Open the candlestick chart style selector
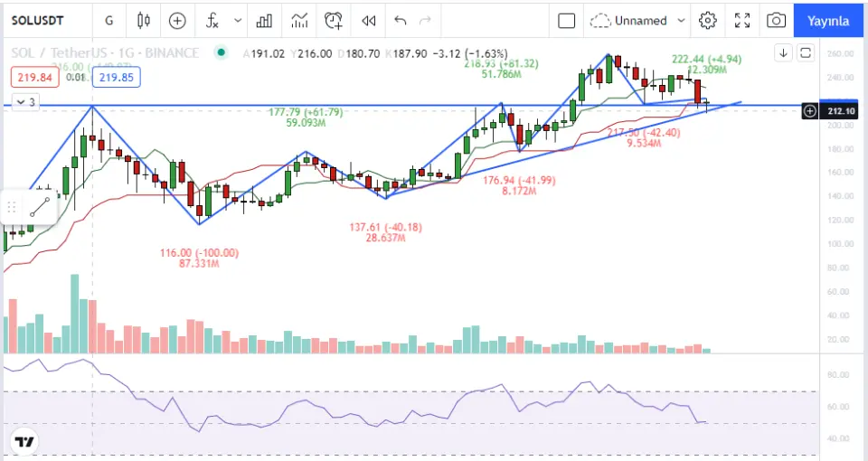Image resolution: width=868 pixels, height=461 pixels. 144,20
